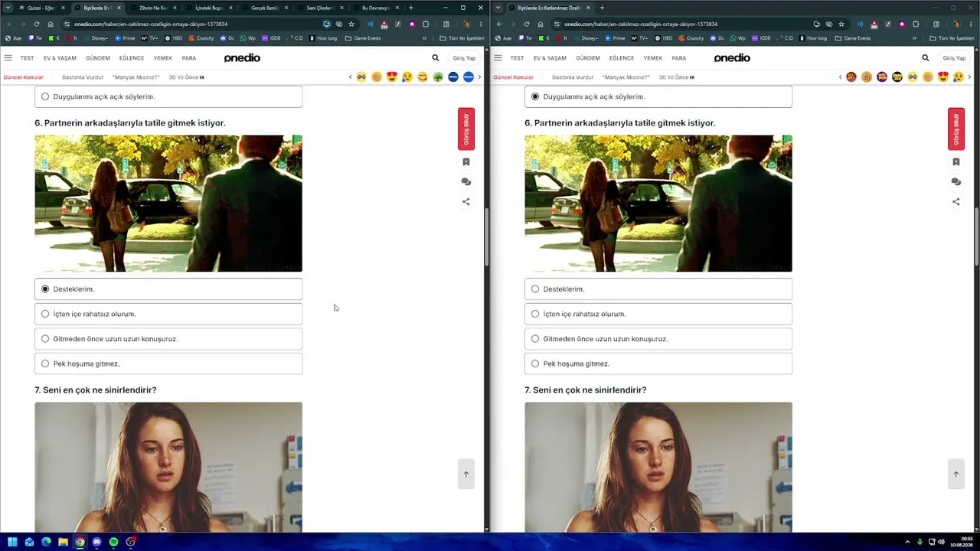The image size is (980, 551).
Task: Select "Desteklerim." in the right window
Action: 658,289
